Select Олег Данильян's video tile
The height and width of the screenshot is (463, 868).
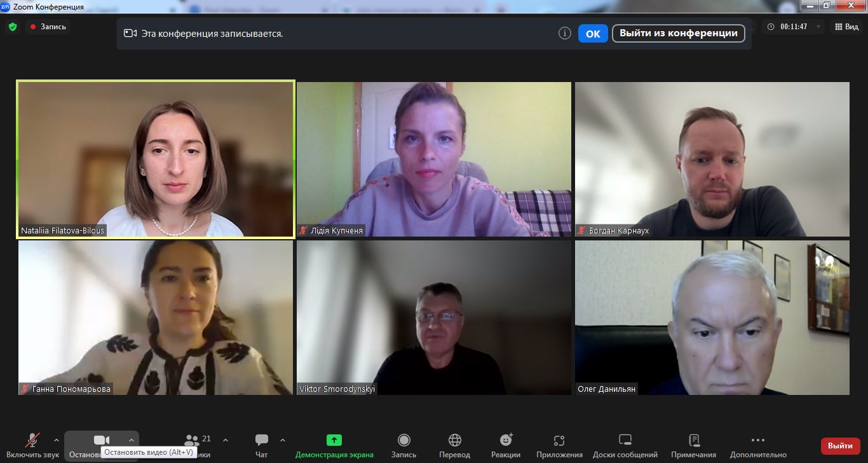click(712, 317)
